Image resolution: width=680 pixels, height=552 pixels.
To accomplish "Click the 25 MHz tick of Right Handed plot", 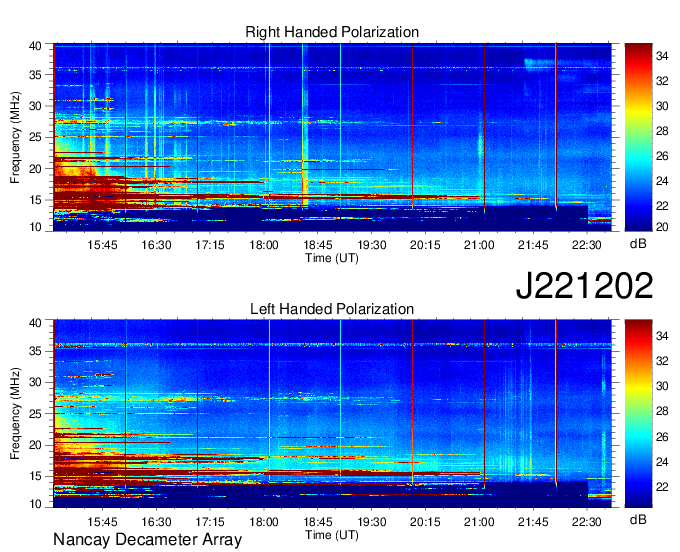I will tap(36, 137).
